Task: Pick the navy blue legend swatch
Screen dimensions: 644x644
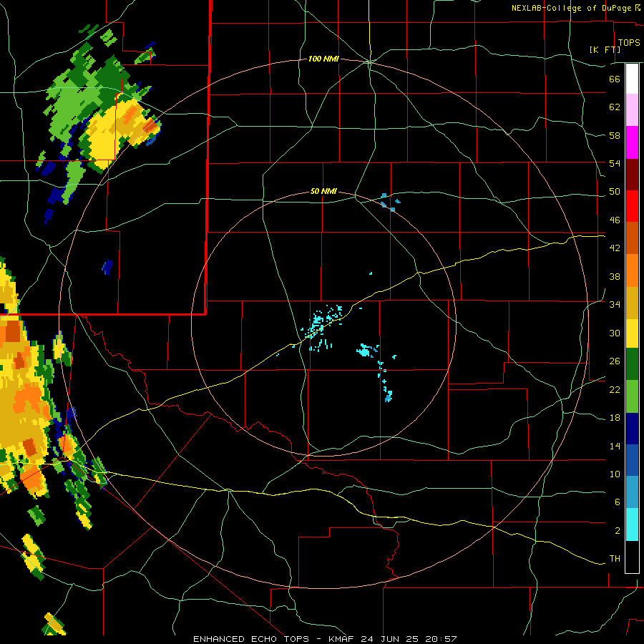Action: click(x=632, y=429)
